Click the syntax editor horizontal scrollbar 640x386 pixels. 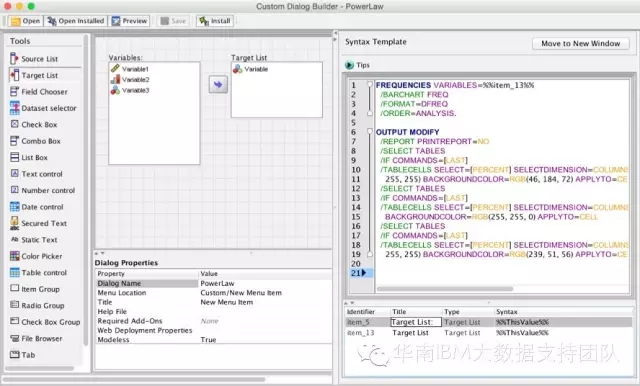(x=445, y=288)
